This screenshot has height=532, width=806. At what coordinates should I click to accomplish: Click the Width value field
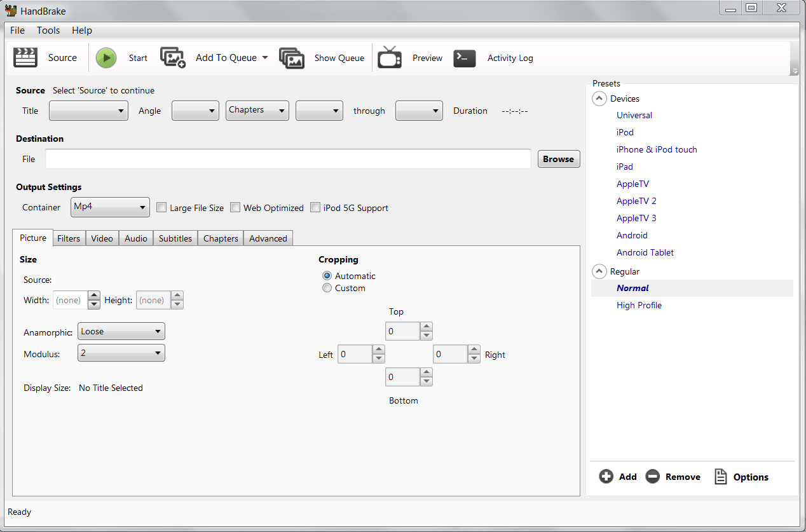pyautogui.click(x=70, y=300)
